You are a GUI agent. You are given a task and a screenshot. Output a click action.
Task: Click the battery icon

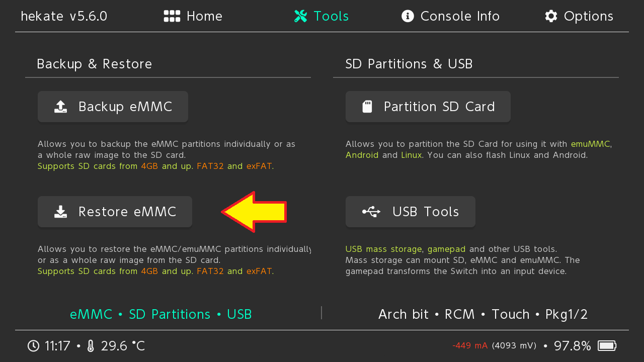(607, 346)
